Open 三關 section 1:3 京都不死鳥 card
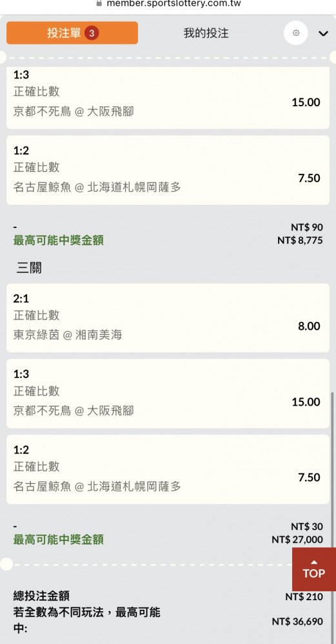The height and width of the screenshot is (644, 336). 168,393
